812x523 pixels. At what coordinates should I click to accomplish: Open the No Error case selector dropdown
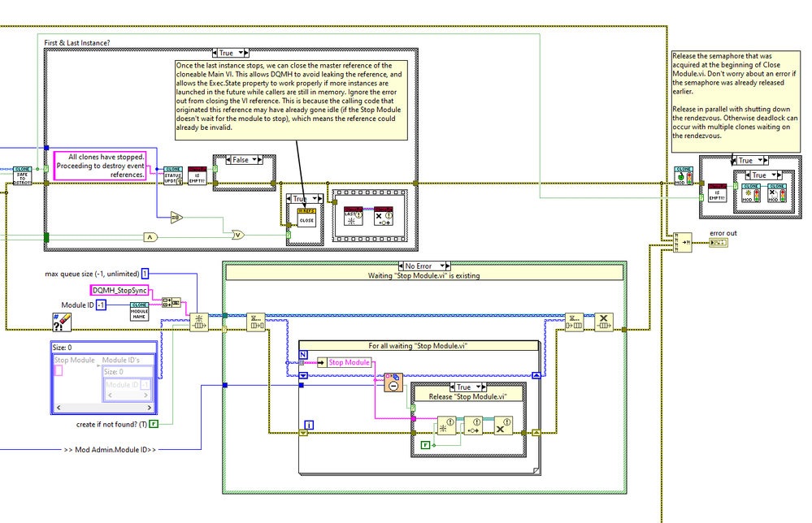coord(442,266)
